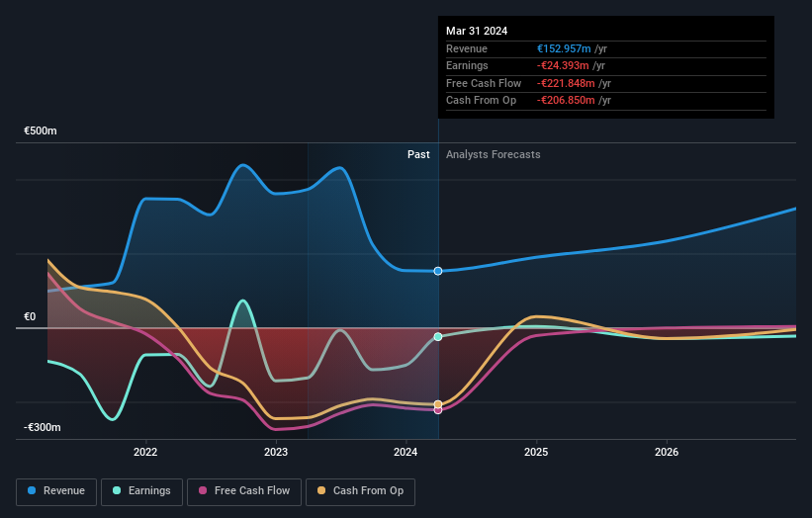Click the -€206.850m cash from op value
This screenshot has width=812, height=518.
coord(566,101)
